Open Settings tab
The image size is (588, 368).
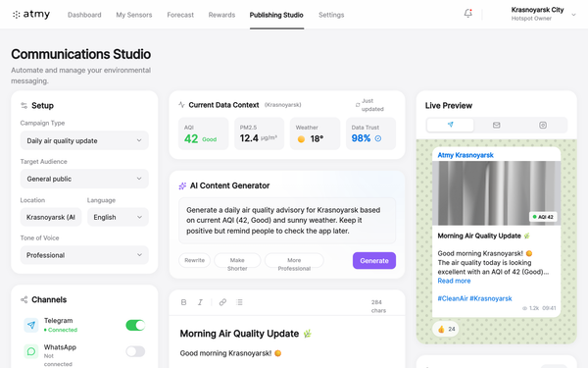click(x=331, y=15)
